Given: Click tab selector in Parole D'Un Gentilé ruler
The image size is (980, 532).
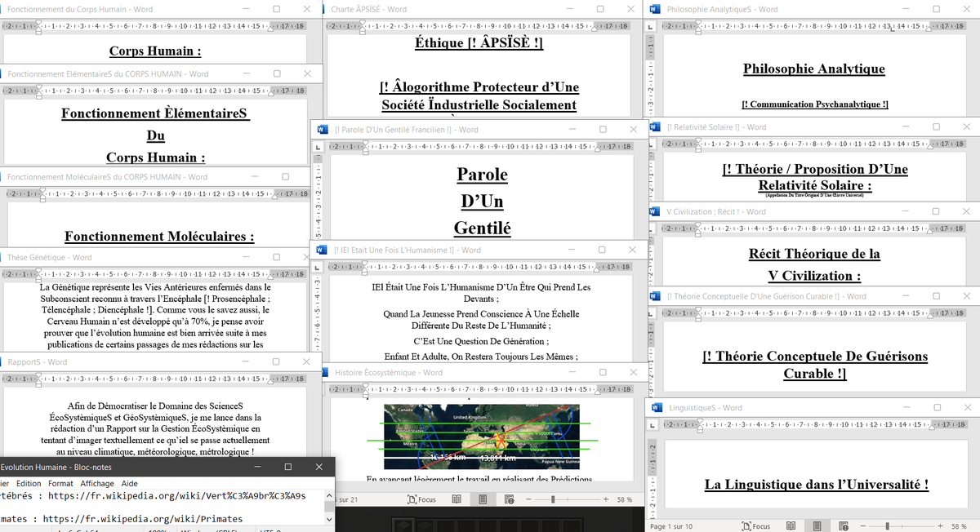Looking at the screenshot, I should [317, 146].
